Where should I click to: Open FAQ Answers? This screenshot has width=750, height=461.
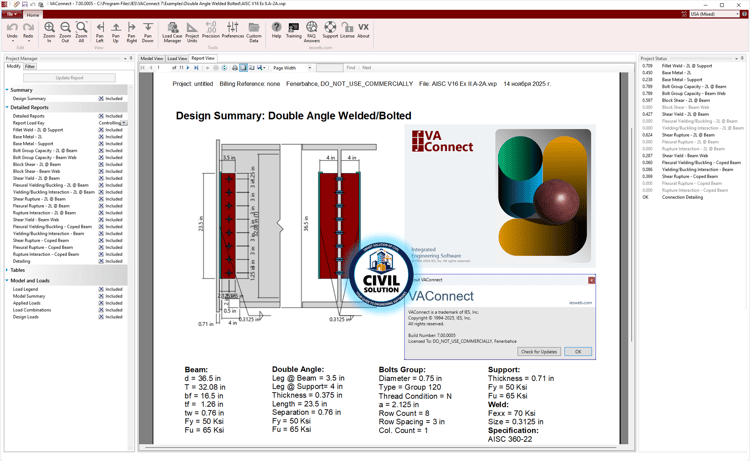point(311,32)
